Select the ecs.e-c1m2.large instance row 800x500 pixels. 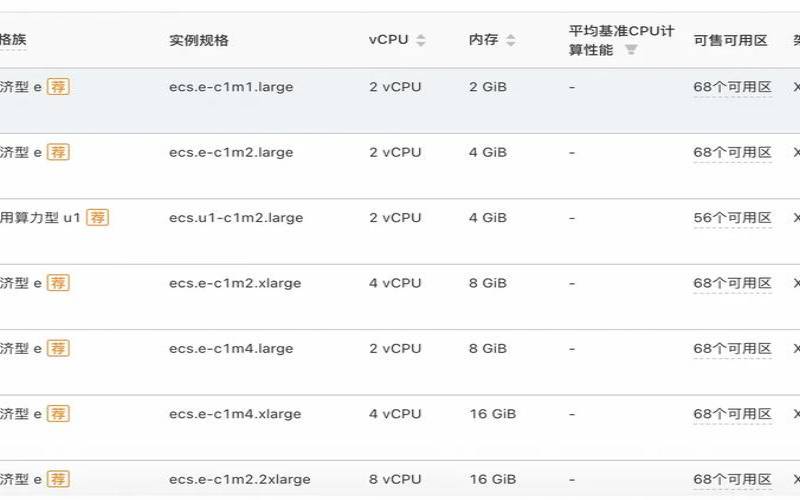pyautogui.click(x=231, y=152)
